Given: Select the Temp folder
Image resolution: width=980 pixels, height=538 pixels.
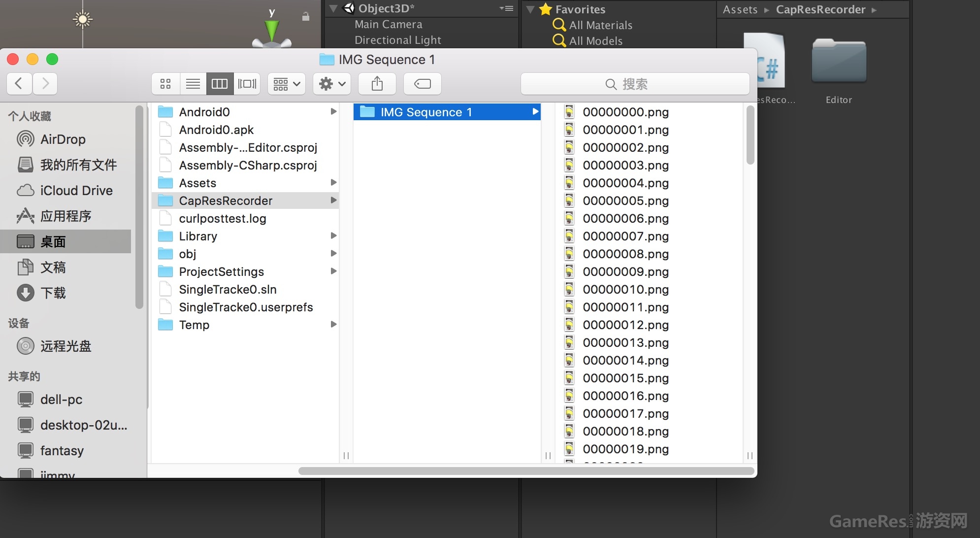Looking at the screenshot, I should click(x=245, y=325).
